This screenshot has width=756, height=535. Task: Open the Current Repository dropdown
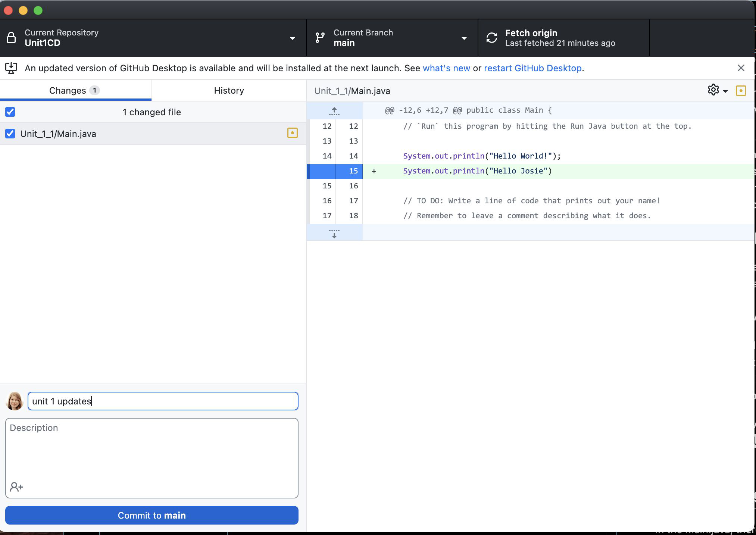(292, 38)
